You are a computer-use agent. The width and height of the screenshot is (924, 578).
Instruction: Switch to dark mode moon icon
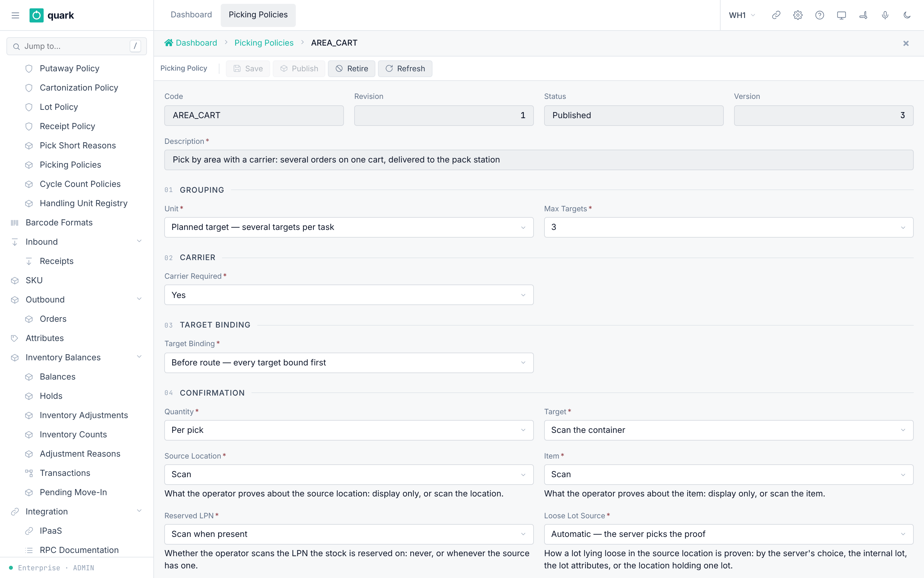(x=907, y=15)
